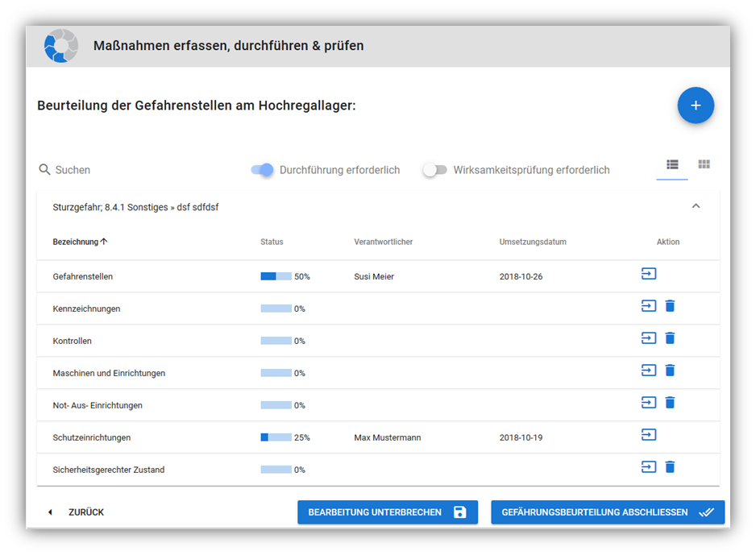The width and height of the screenshot is (756, 555).
Task: Click the search magnifier icon
Action: click(x=44, y=170)
